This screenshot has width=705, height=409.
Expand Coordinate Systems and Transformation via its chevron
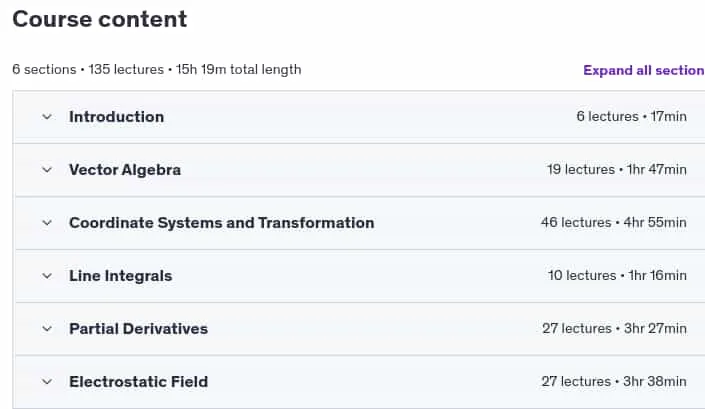[x=47, y=223]
